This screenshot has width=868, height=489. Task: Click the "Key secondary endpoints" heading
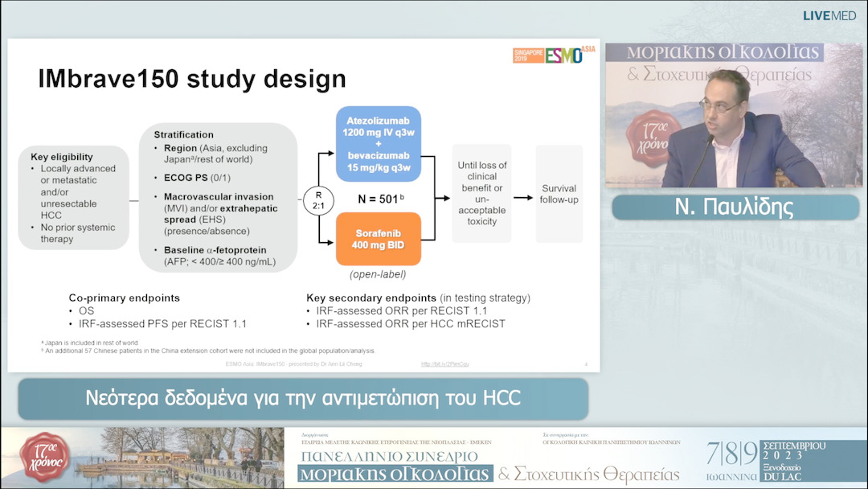[x=371, y=298]
